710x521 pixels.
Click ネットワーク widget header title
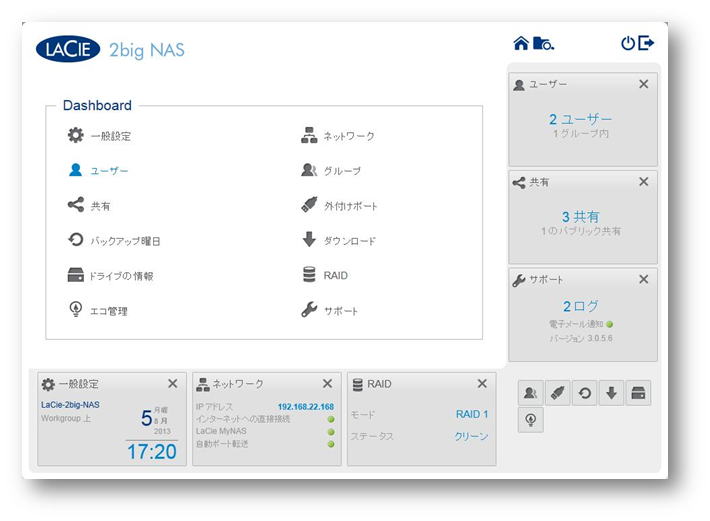238,384
